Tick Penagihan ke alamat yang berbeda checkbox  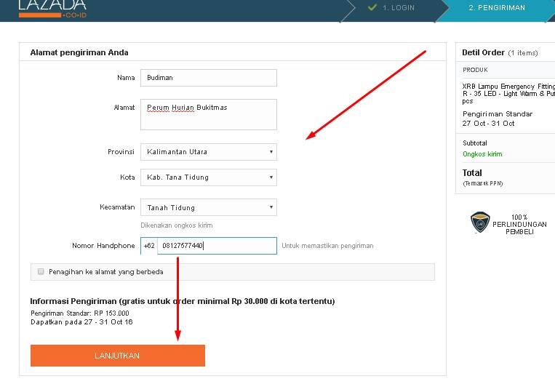coord(41,272)
